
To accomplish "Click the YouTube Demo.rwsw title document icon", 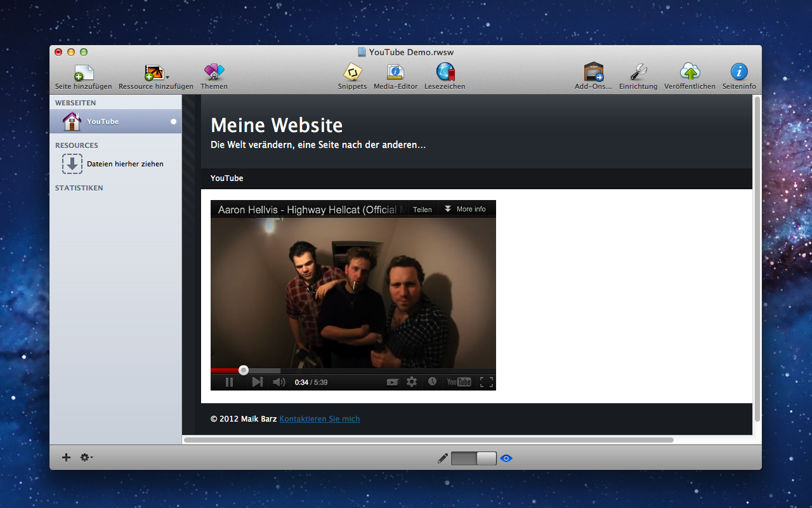I will tap(362, 52).
